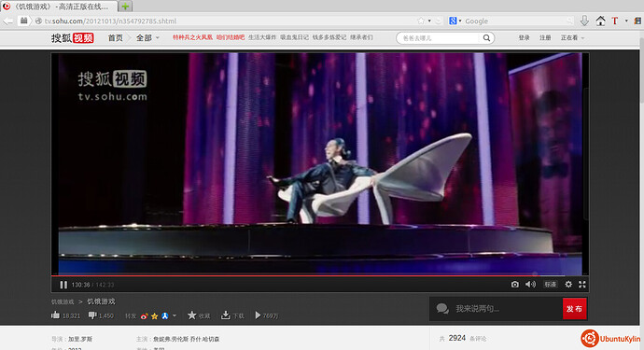This screenshot has width=644, height=350.
Task: Click the bookmarks folder icon in toolbar
Action: coord(24,21)
